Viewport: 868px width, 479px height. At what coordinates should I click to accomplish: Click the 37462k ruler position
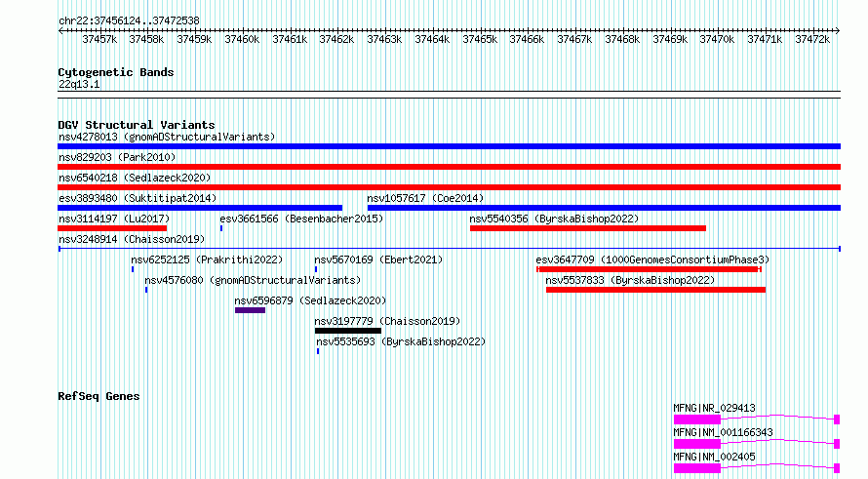pyautogui.click(x=336, y=39)
